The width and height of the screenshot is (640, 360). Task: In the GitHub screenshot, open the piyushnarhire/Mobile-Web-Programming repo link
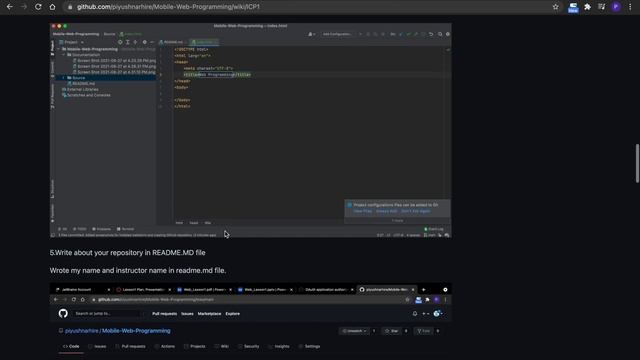[x=118, y=331]
